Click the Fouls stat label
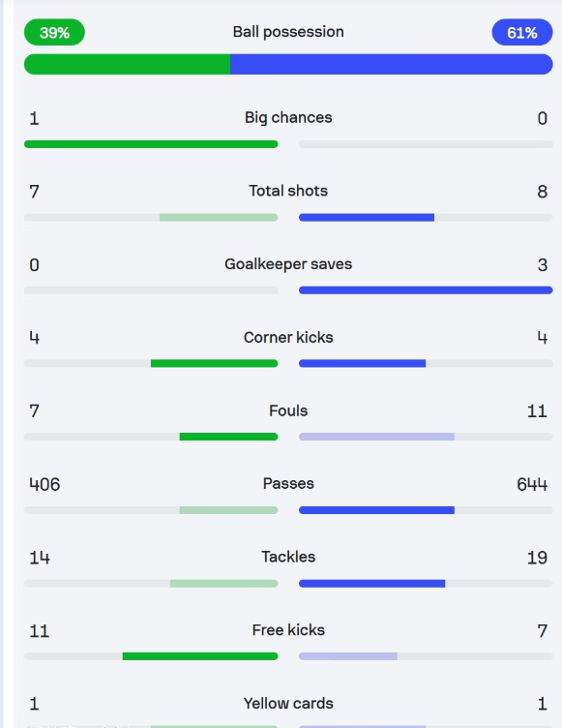562x728 pixels. [x=288, y=410]
